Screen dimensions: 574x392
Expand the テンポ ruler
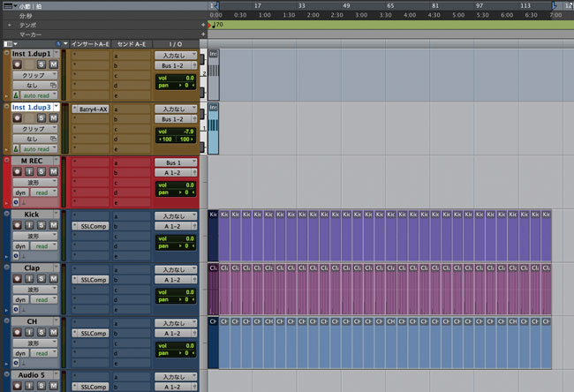[x=10, y=26]
